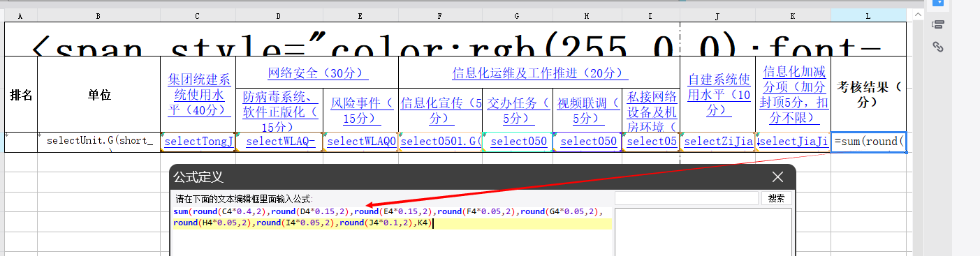Select column L header
This screenshot has height=256, width=980.
click(x=869, y=15)
